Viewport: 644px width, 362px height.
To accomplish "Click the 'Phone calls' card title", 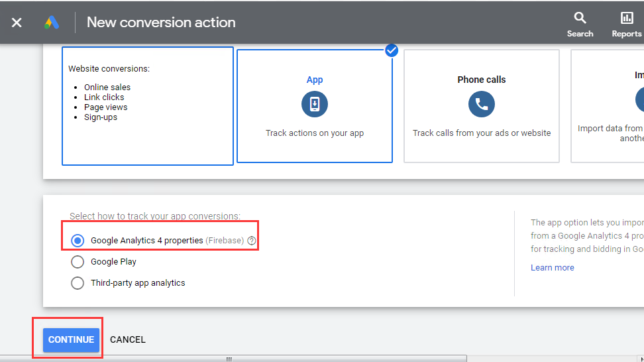I will 482,80.
